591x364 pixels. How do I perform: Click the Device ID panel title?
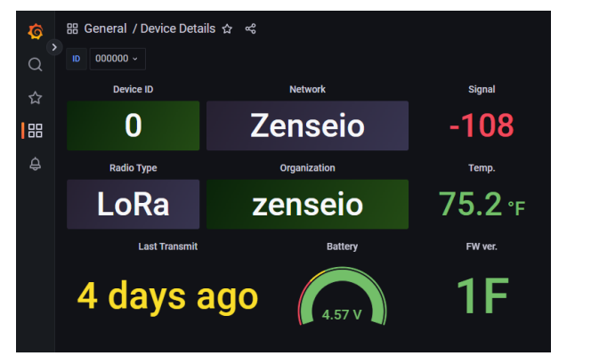click(x=133, y=89)
